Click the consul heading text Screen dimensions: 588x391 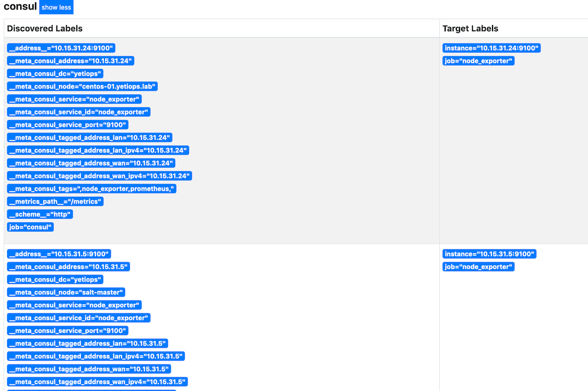(x=20, y=7)
